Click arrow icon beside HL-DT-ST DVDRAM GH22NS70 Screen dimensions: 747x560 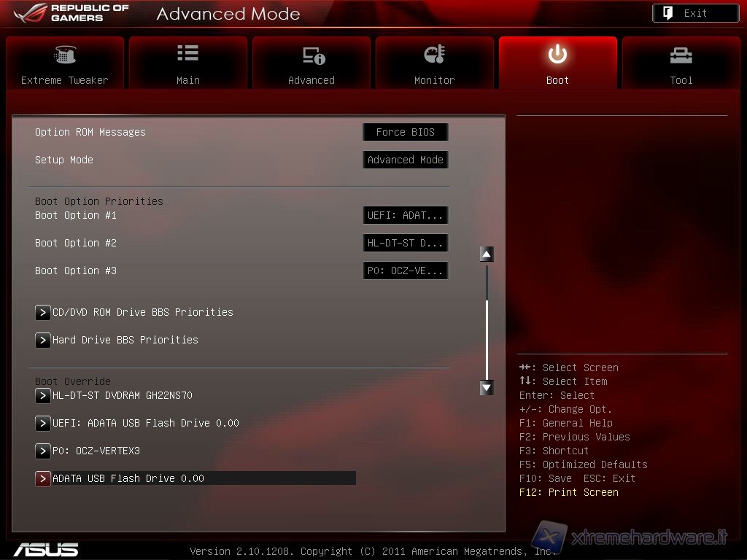(x=43, y=395)
